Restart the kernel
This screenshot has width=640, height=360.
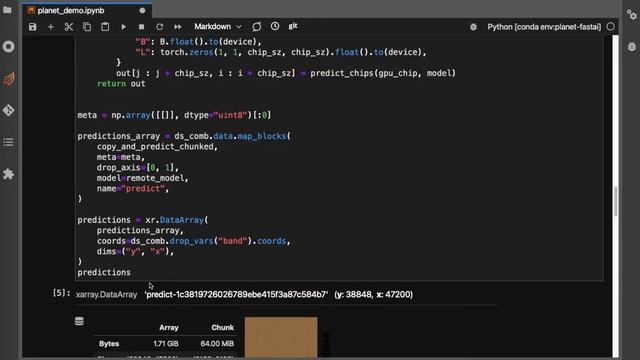point(160,27)
